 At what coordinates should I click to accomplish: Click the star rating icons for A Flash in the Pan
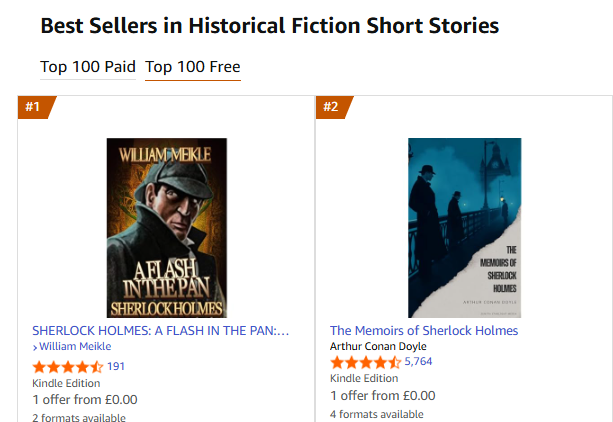(x=67, y=367)
